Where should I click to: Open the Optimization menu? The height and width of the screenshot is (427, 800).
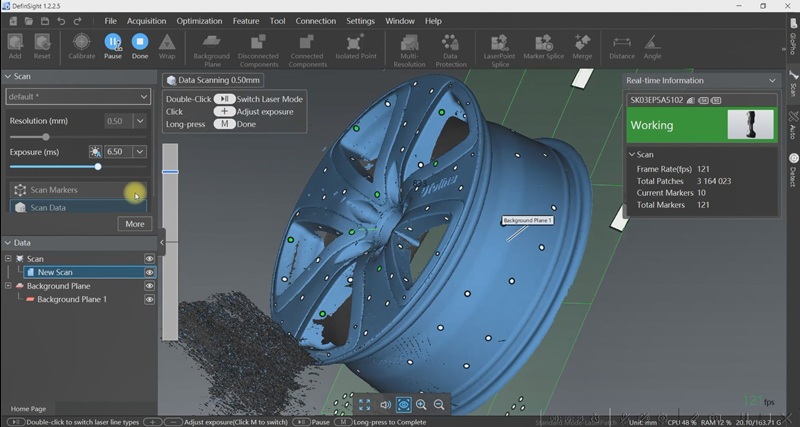point(199,20)
